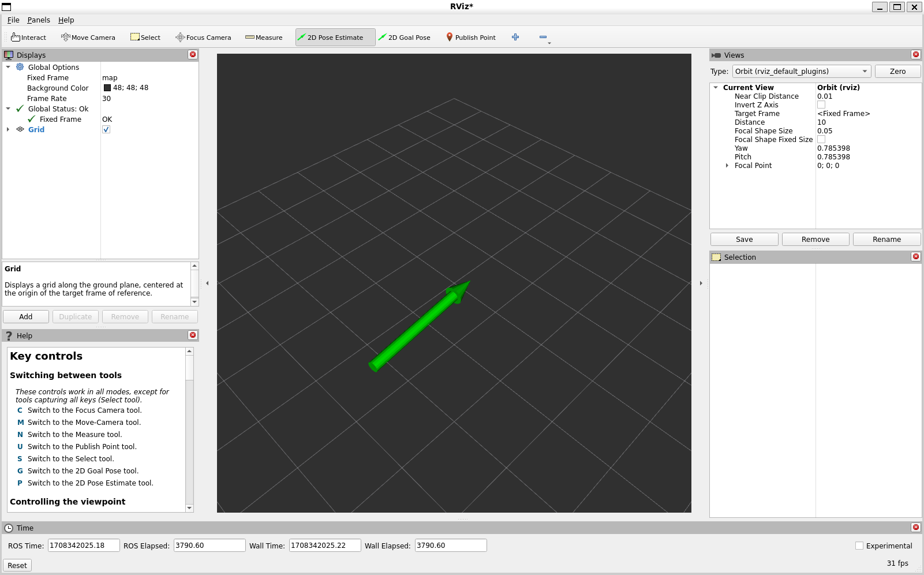This screenshot has height=575, width=924.
Task: Choose the Select tool in toolbar
Action: click(145, 38)
